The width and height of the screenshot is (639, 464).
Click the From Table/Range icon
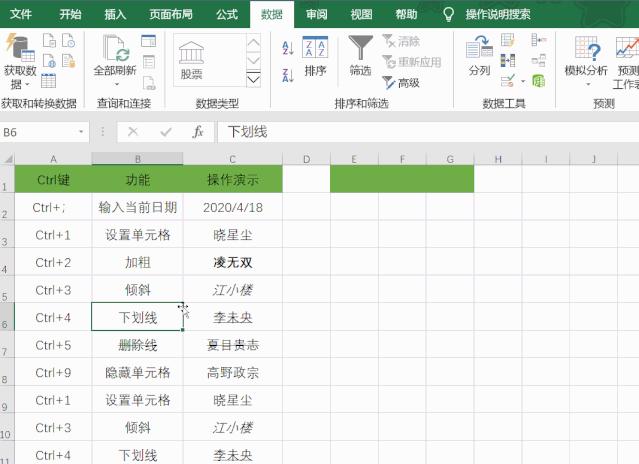point(48,81)
